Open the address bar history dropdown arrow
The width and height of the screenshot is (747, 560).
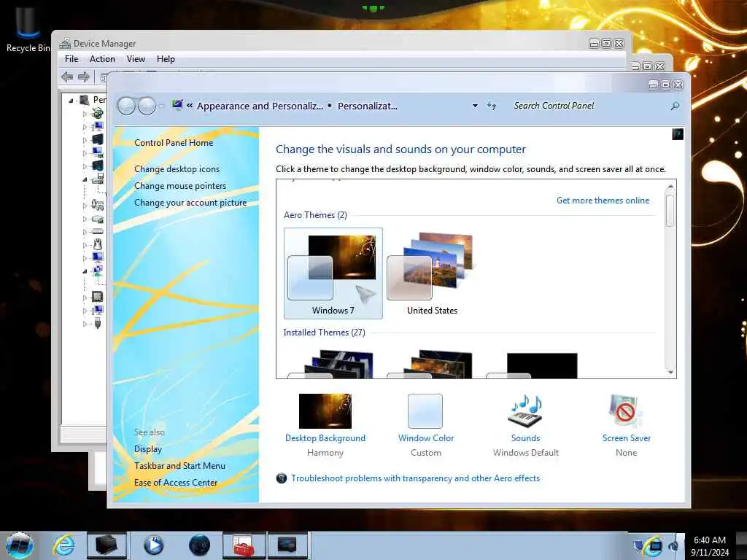coord(475,106)
